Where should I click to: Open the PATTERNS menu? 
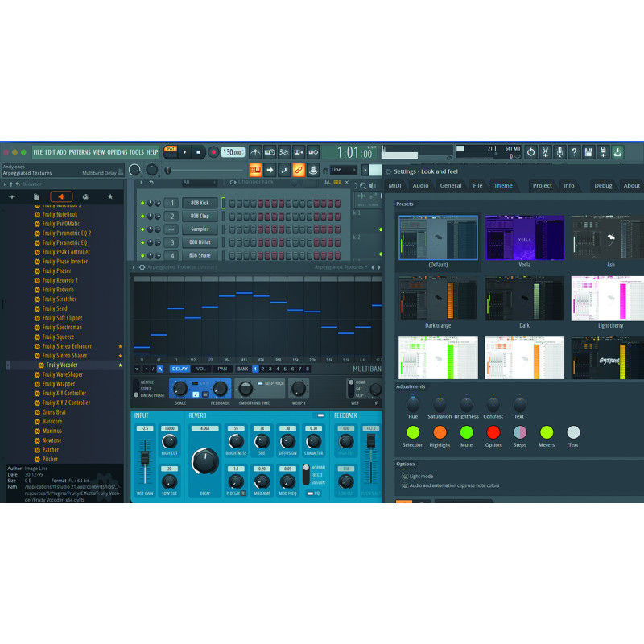click(80, 152)
